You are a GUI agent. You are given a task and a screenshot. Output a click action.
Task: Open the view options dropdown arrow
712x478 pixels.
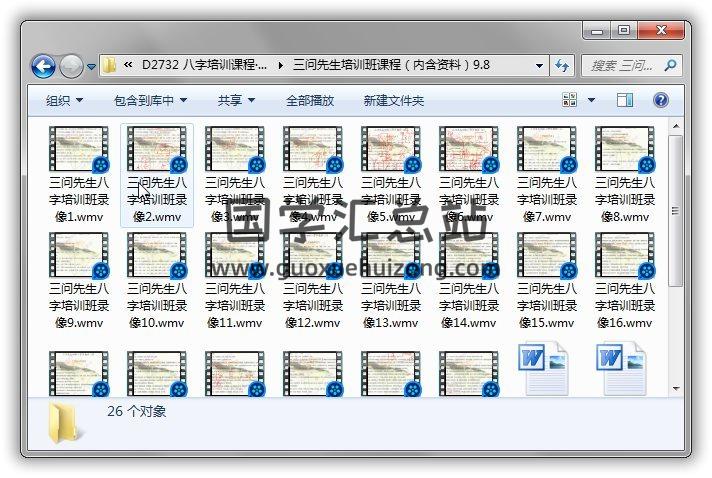591,100
